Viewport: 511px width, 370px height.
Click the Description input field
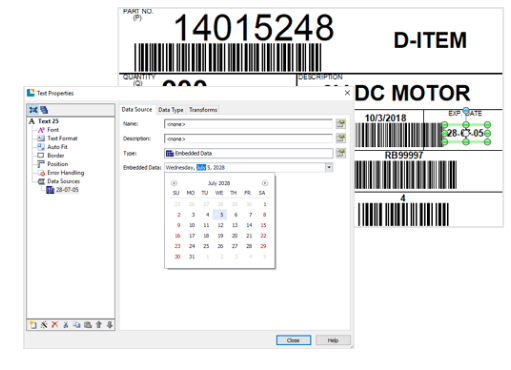(248, 138)
